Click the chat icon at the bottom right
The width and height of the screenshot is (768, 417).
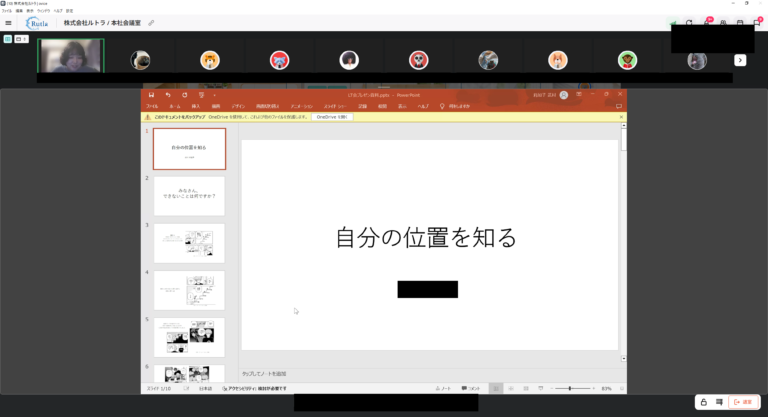[x=718, y=402]
